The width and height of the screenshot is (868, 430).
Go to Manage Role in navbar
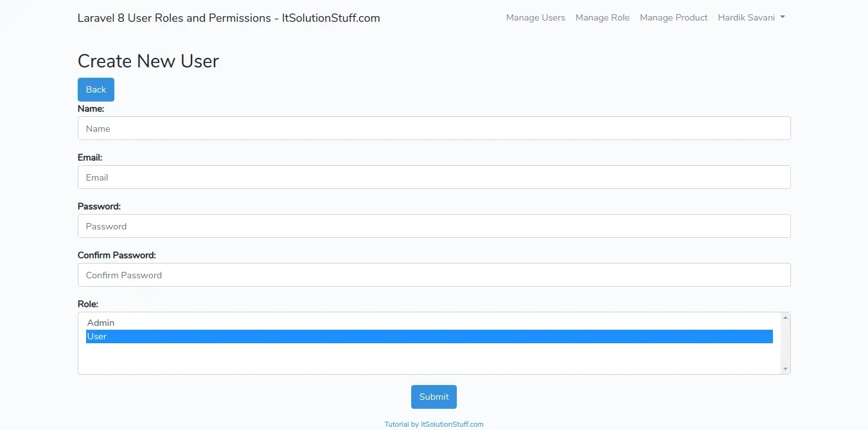(602, 18)
